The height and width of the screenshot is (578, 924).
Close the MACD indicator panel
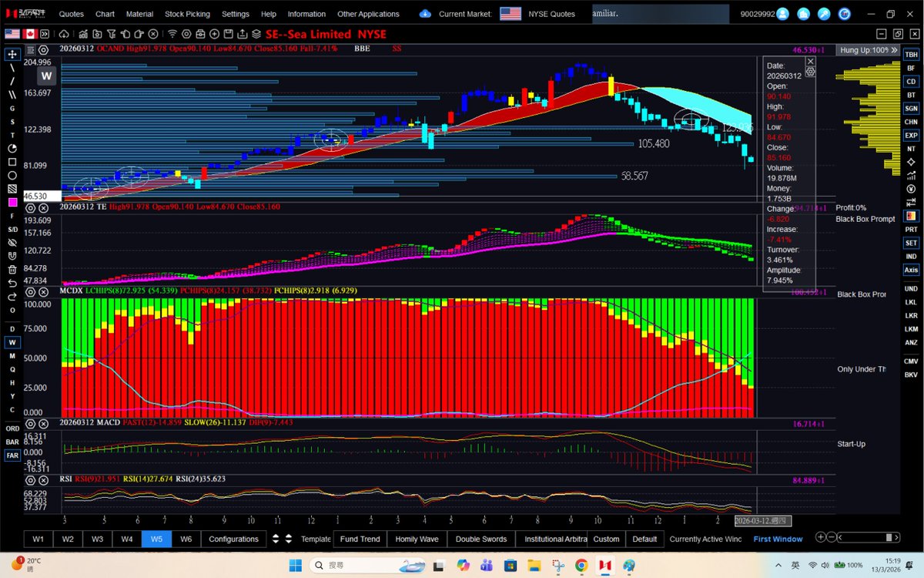tap(44, 423)
